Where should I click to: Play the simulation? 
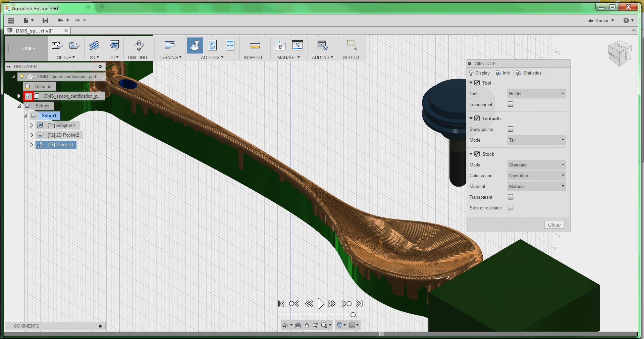coord(321,304)
